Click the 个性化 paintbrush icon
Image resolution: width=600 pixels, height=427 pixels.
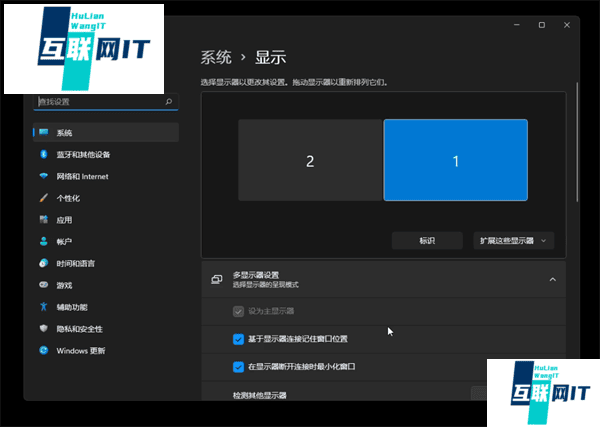click(43, 198)
